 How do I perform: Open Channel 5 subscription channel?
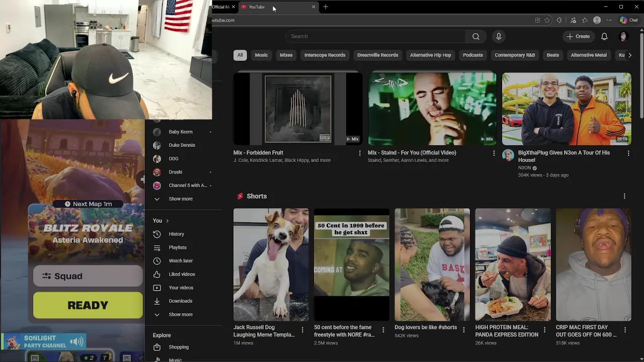point(188,186)
